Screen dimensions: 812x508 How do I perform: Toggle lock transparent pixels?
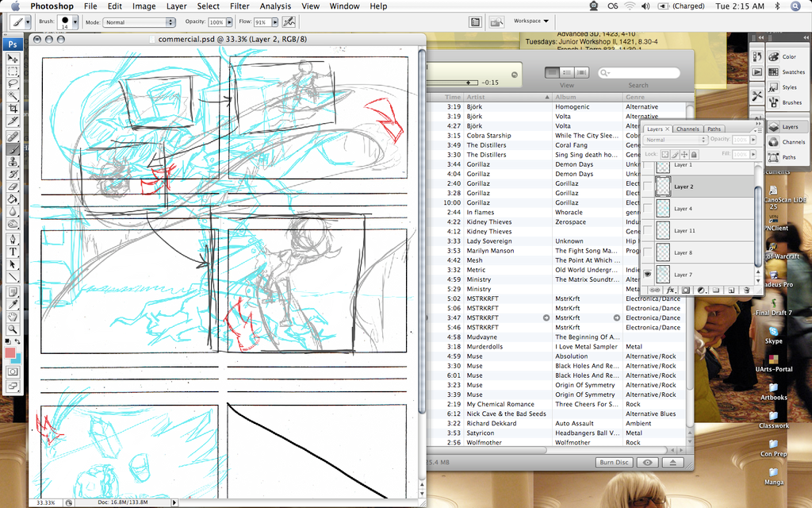pos(665,155)
